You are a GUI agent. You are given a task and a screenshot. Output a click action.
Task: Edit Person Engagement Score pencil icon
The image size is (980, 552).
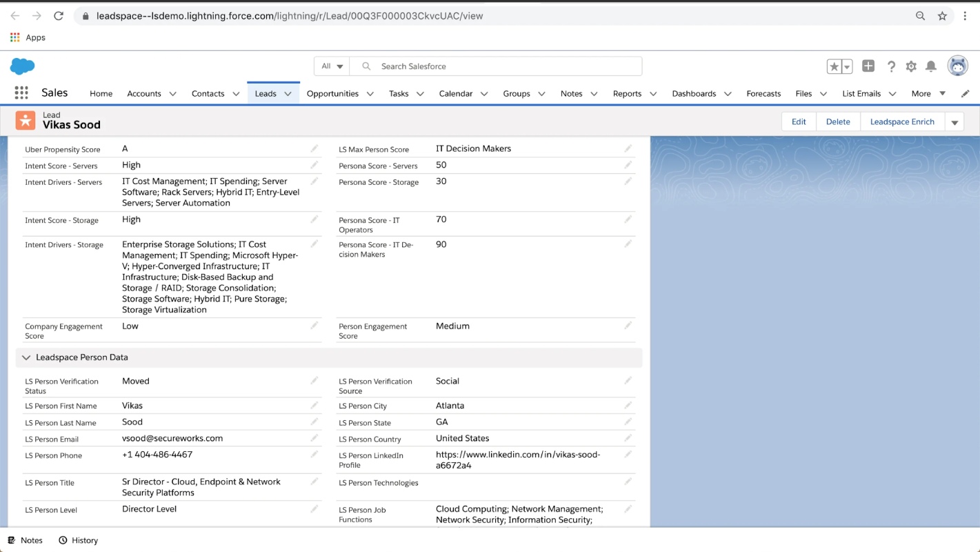click(628, 326)
